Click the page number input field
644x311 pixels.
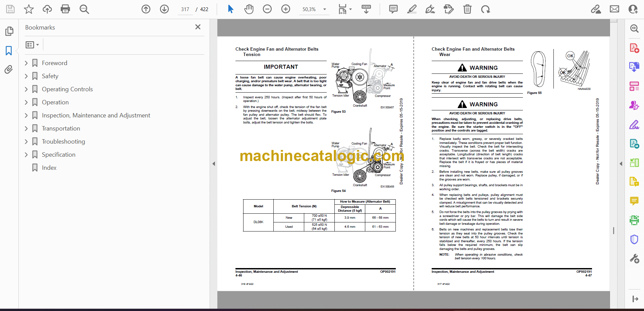pos(185,9)
